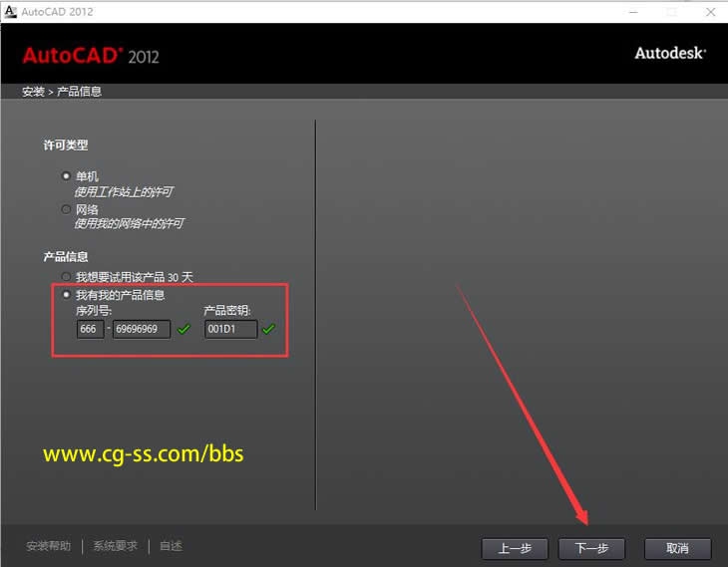Click the 使用工作站上的许可 description
The width and height of the screenshot is (728, 567).
[x=124, y=192]
